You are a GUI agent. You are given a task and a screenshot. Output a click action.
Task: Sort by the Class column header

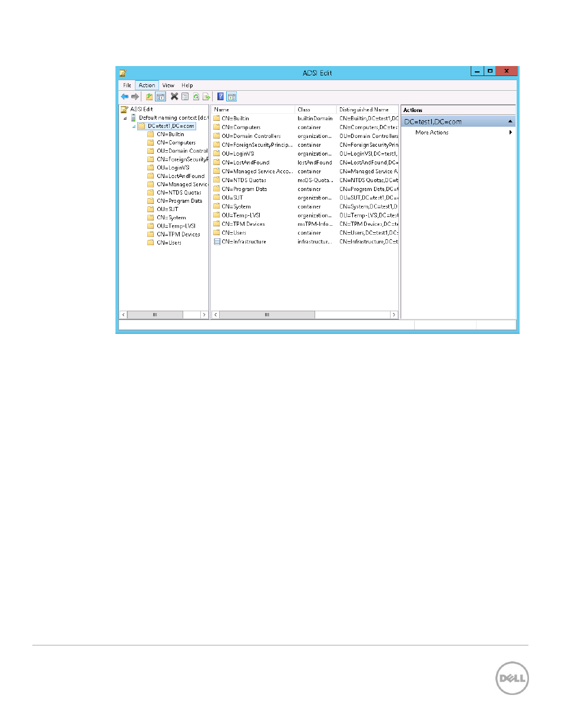(316, 110)
